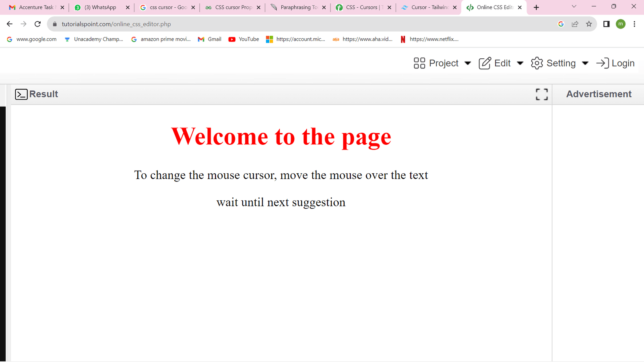Click the Setting gear icon
This screenshot has height=362, width=644.
(537, 63)
